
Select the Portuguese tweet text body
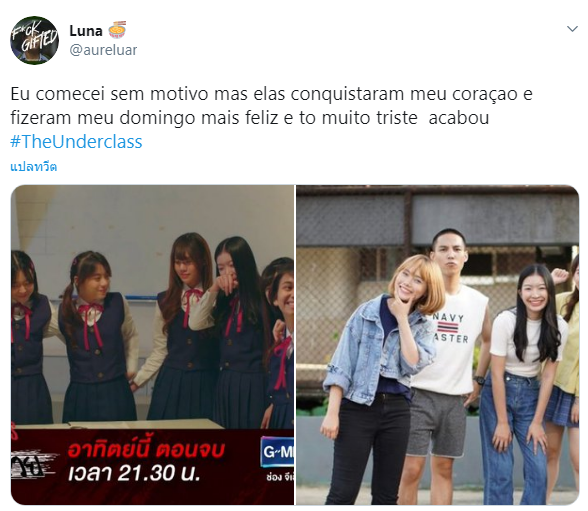pyautogui.click(x=271, y=106)
